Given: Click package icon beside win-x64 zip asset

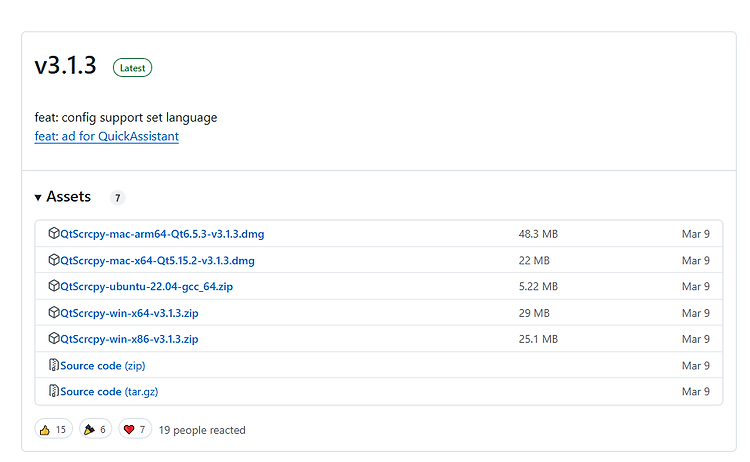Looking at the screenshot, I should click(54, 312).
